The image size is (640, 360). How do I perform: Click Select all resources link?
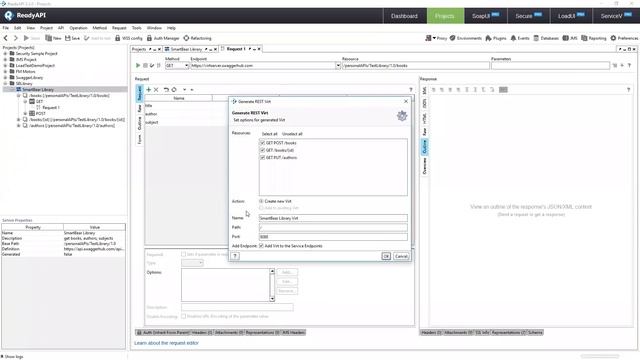(269, 134)
